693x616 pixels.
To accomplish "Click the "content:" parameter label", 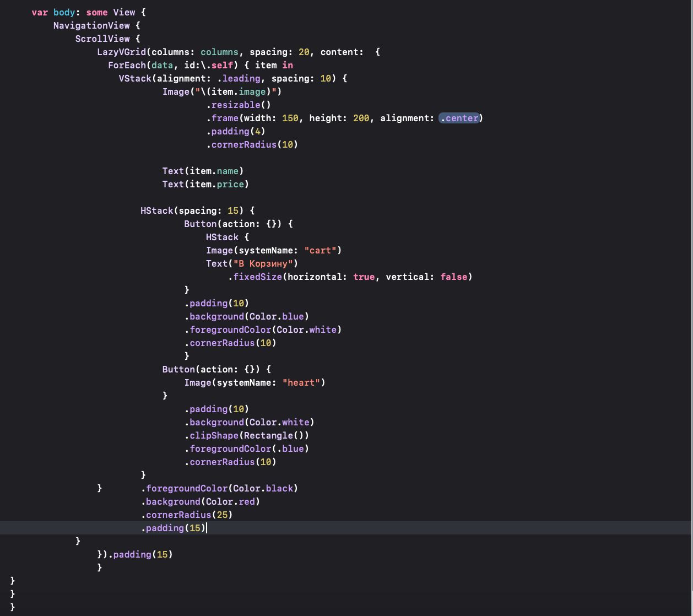I will pyautogui.click(x=342, y=52).
